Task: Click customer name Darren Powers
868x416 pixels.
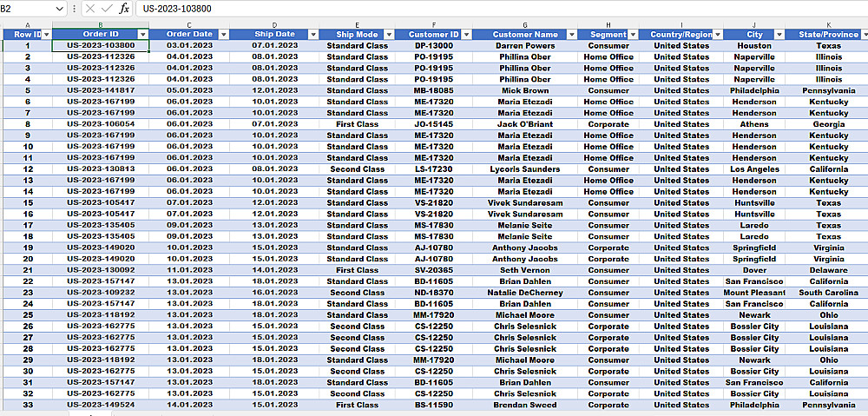Action: pyautogui.click(x=525, y=46)
